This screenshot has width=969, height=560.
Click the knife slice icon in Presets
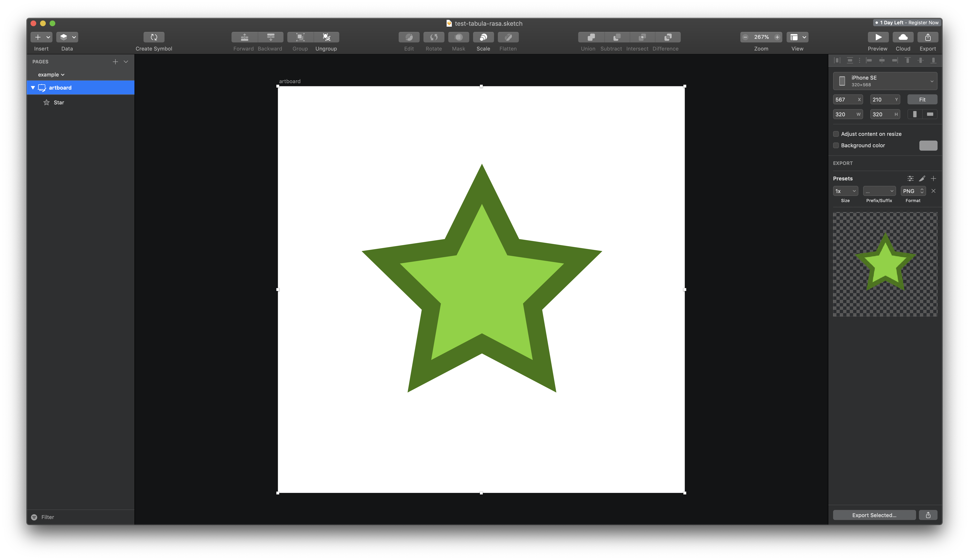click(x=922, y=178)
